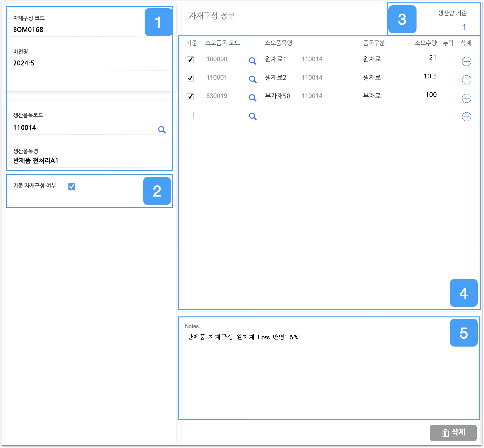Toggle 기준 checkbox for item 830019
Screen dimensions: 484x448
click(x=190, y=97)
